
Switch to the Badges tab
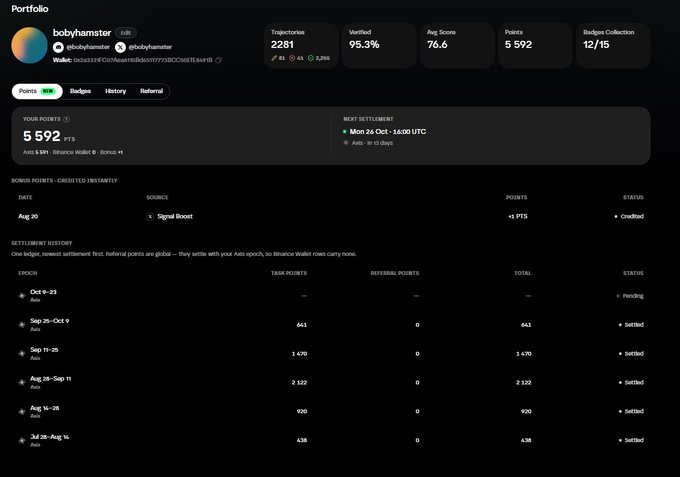(x=80, y=91)
